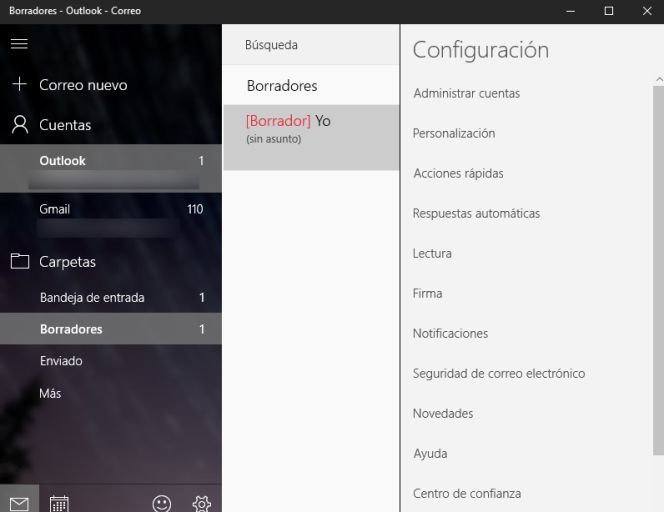Minimize the Correo window
This screenshot has height=512, width=664.
(x=570, y=11)
